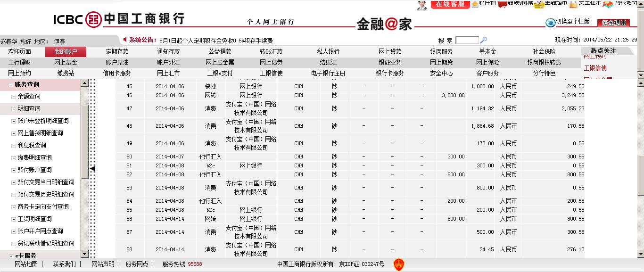Click the 安全退出 logout button

tap(613, 23)
